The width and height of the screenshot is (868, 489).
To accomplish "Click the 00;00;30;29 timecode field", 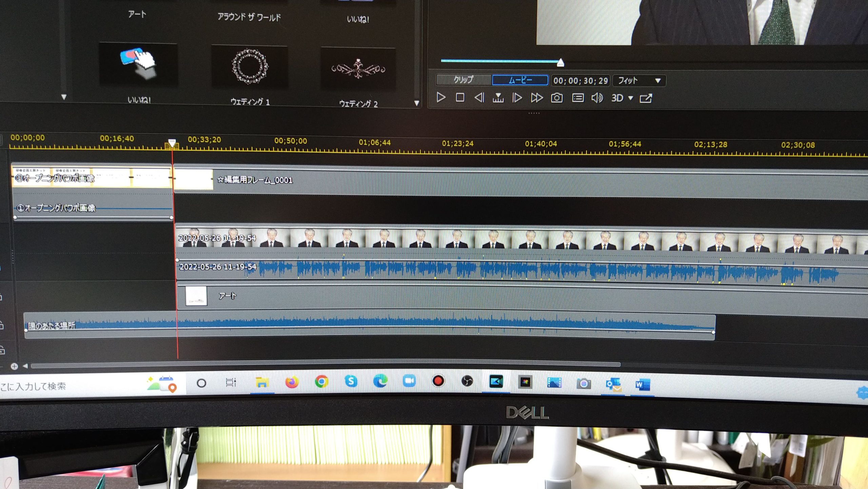I will pyautogui.click(x=580, y=81).
